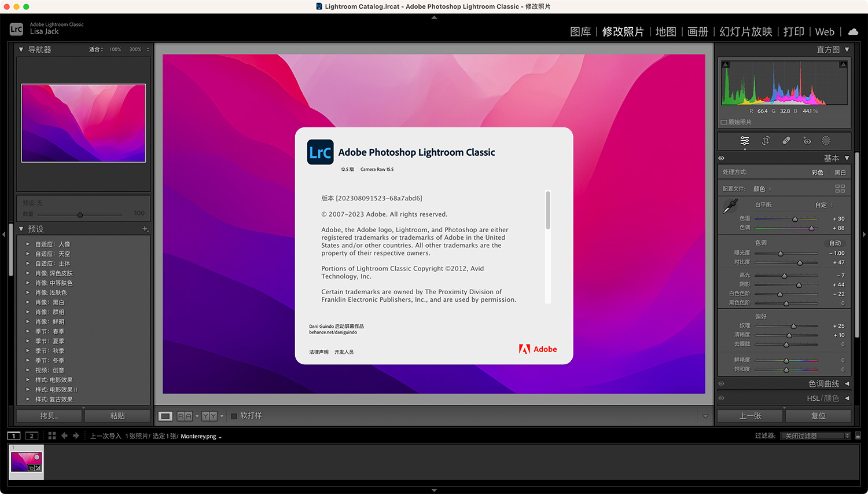Collapse the 基本 panel
Screen dimensions: 868x494
(x=847, y=158)
